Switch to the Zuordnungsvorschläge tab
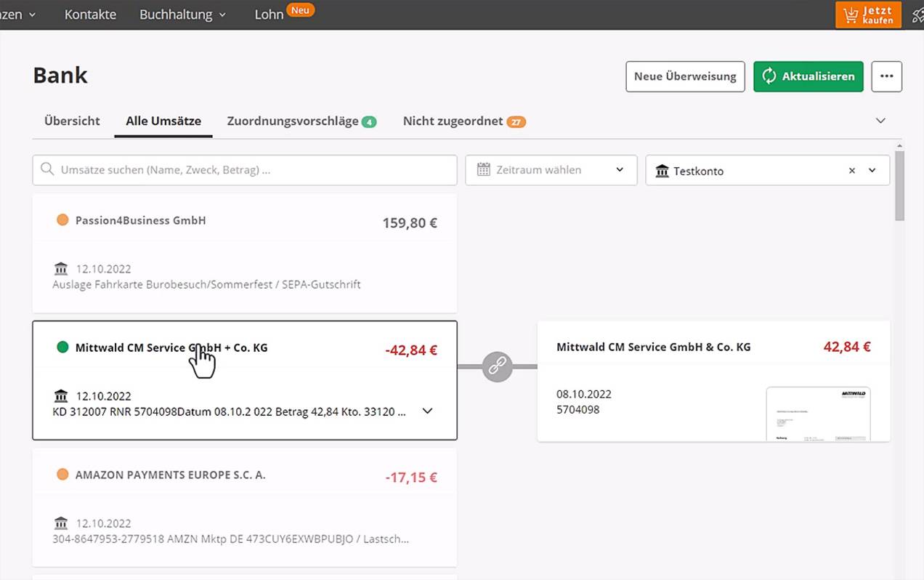Screen dimensions: 924x580 tap(301, 121)
